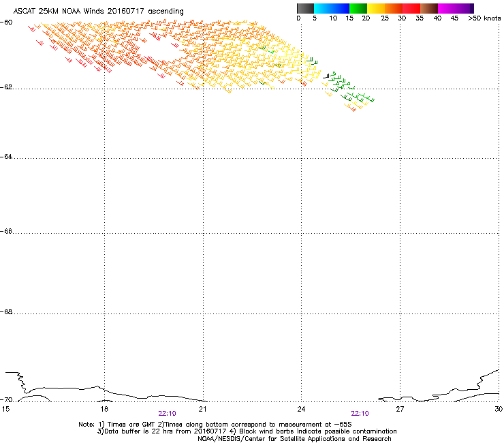Click the '-68' latitude axis label

pos(6,312)
